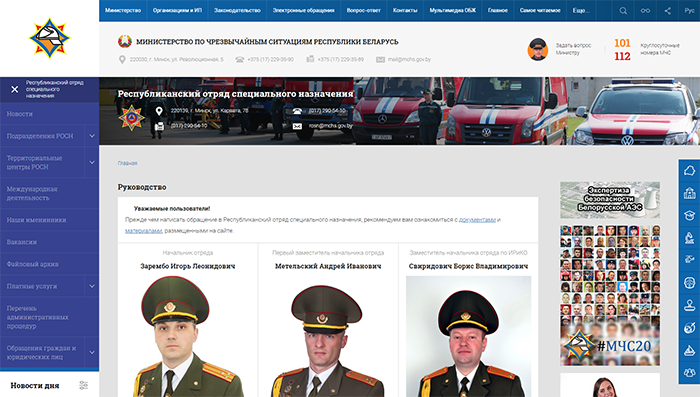The height and width of the screenshot is (397, 700).
Task: Open Организациям и ИП menu
Action: (x=177, y=10)
